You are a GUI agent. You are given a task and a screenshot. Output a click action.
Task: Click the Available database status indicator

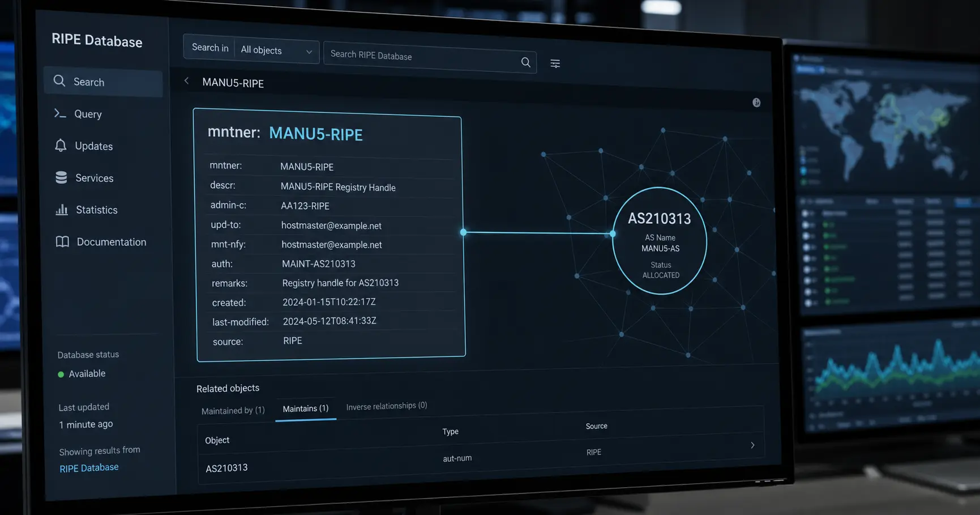pyautogui.click(x=82, y=374)
